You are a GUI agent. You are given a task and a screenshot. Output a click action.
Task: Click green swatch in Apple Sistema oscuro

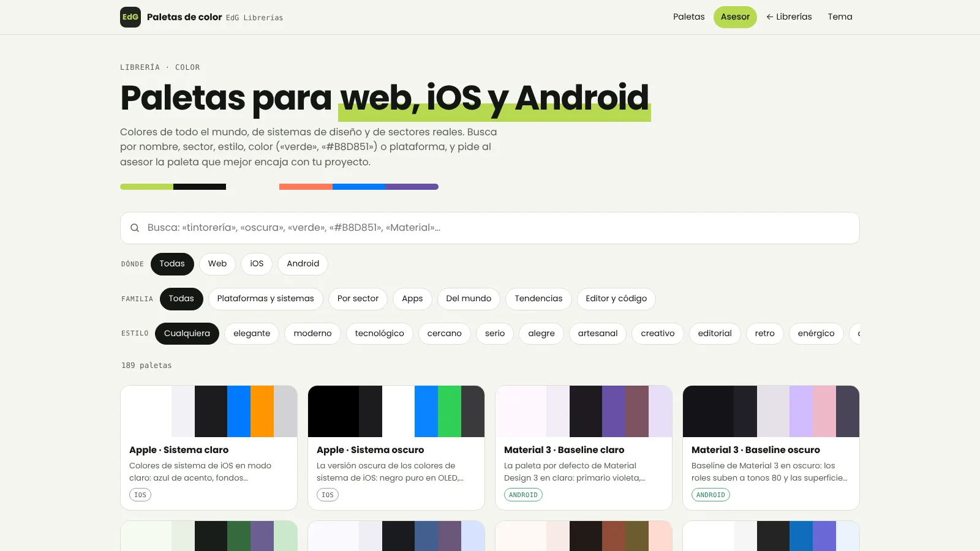[450, 411]
